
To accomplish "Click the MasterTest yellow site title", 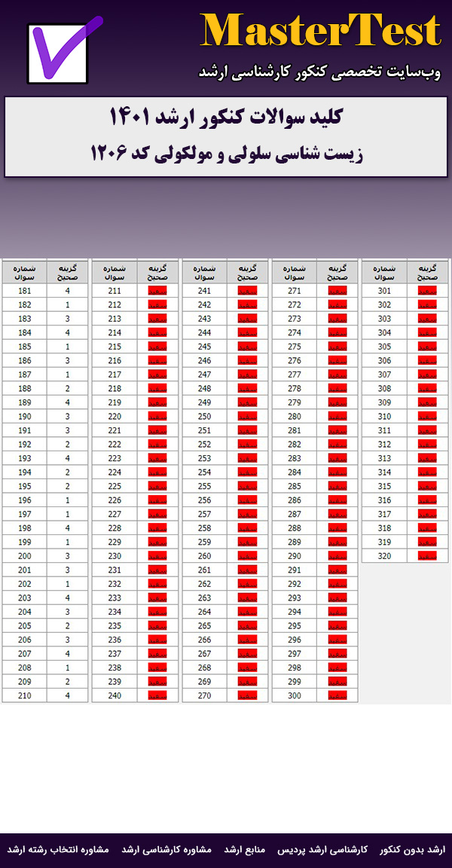I will pos(321,32).
